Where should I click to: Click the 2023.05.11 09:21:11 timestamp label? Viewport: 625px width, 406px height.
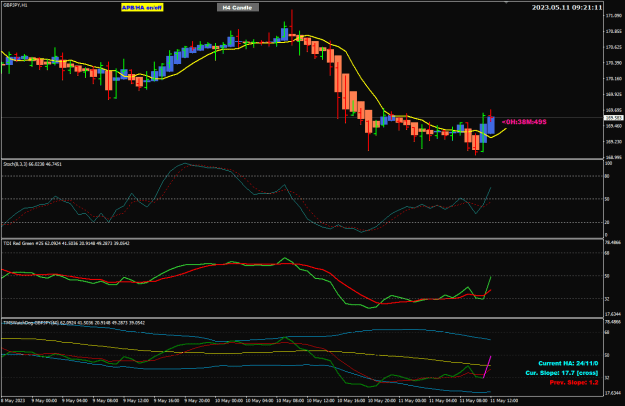(x=567, y=8)
